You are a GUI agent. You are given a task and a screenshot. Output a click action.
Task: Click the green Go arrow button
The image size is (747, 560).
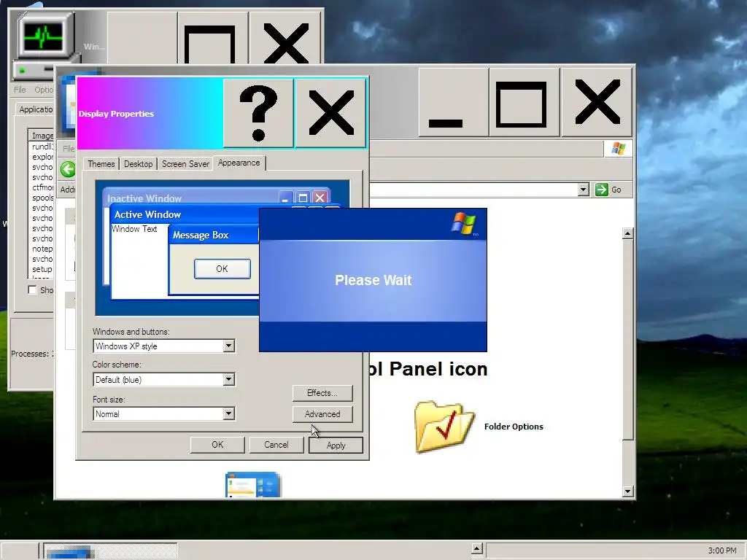602,190
